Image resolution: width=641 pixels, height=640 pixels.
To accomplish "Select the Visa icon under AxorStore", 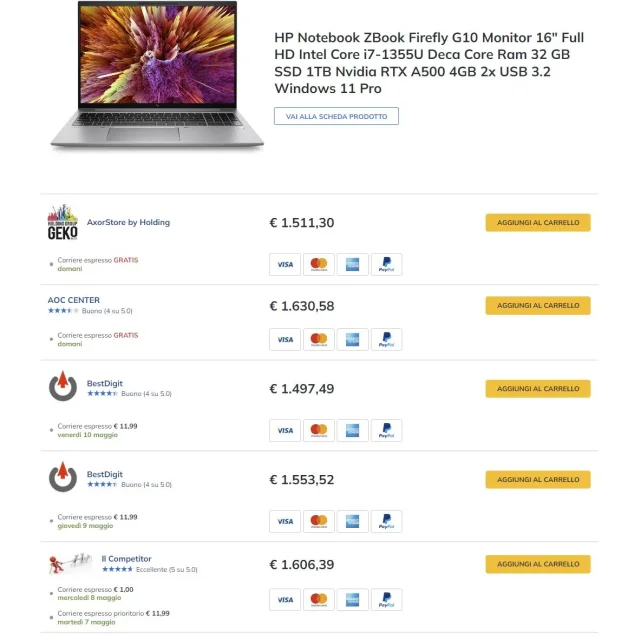I will (285, 264).
